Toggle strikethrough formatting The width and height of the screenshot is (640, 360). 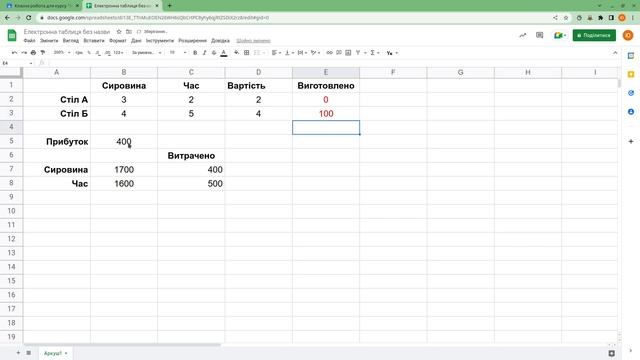click(x=214, y=53)
